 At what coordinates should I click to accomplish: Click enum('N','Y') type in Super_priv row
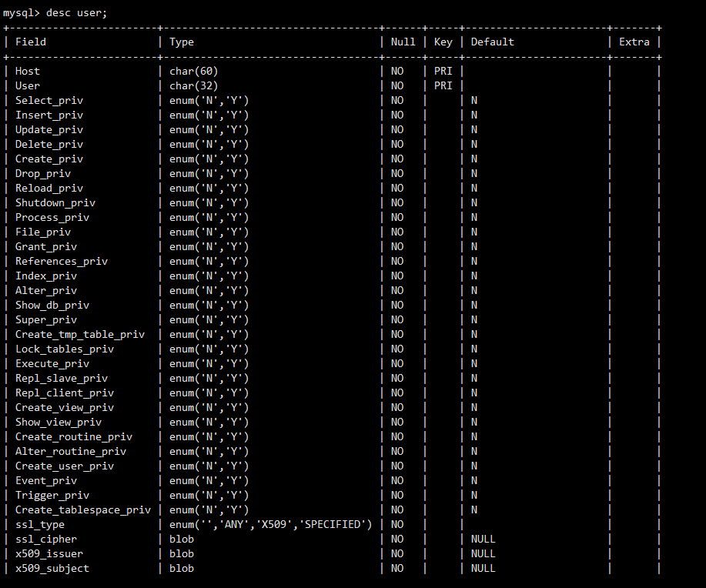209,319
